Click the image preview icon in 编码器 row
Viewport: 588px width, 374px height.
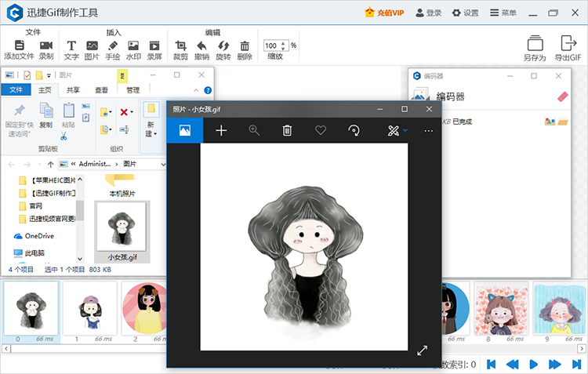(x=550, y=122)
